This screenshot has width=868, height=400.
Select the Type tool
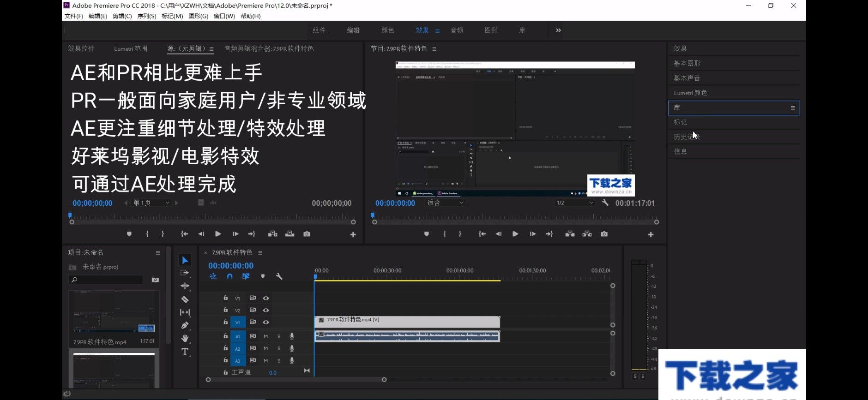[x=185, y=352]
